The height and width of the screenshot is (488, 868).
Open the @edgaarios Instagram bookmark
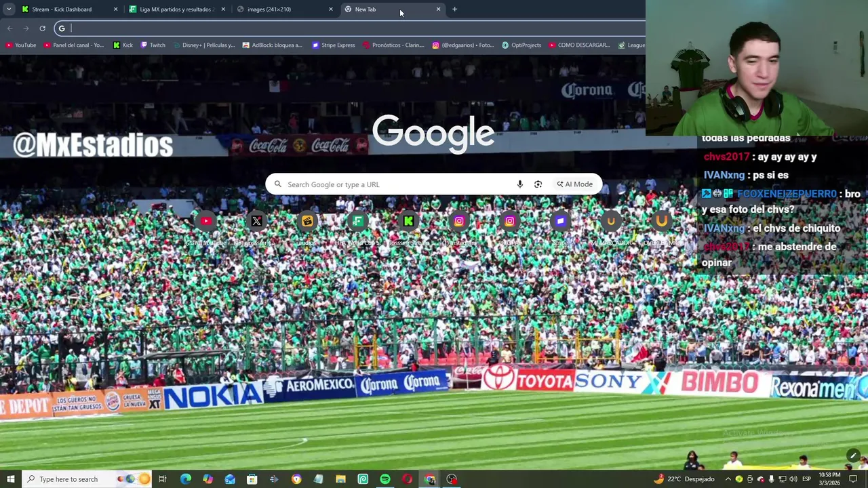[463, 45]
